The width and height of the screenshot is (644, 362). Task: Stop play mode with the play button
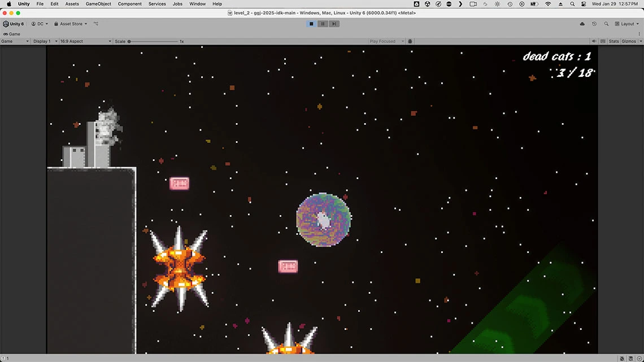311,24
